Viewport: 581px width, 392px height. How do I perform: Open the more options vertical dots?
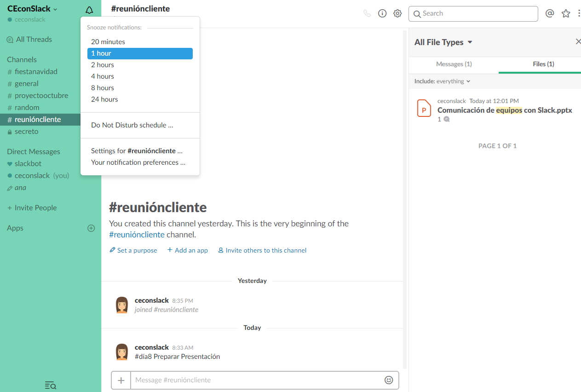click(x=579, y=13)
